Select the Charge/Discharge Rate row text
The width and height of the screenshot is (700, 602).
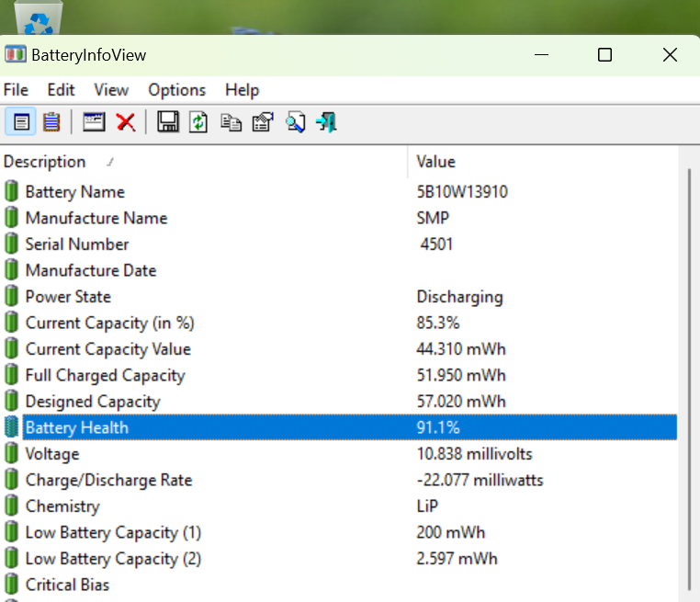[109, 480]
